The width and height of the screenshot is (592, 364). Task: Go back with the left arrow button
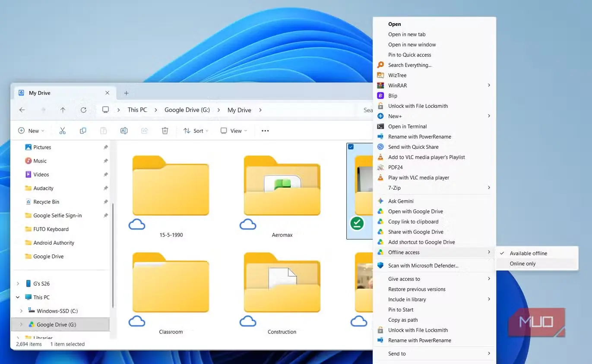click(22, 110)
